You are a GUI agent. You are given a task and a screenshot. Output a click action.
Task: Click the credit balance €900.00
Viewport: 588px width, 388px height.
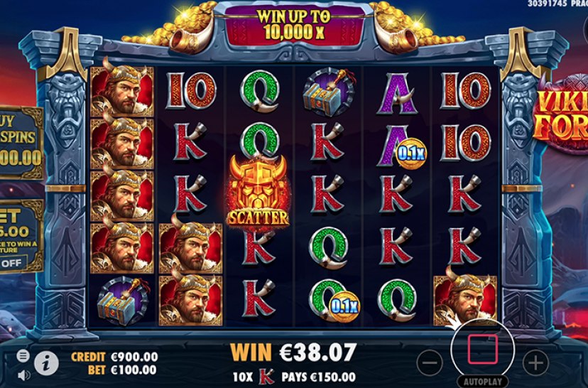pyautogui.click(x=135, y=357)
